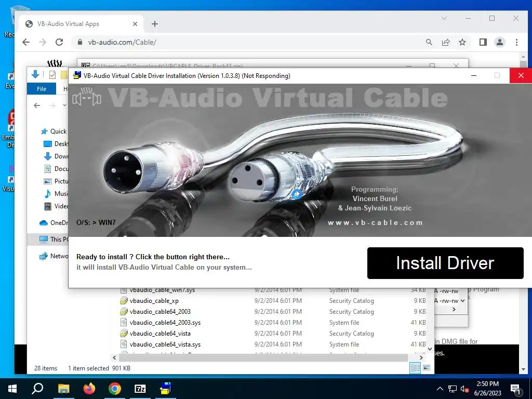
Task: Switch Explorer to large thumbnails view icon
Action: coord(427,368)
